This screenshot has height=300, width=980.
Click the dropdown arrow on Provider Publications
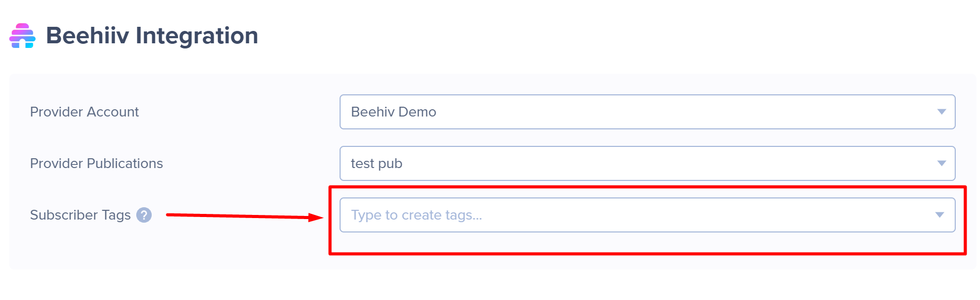pyautogui.click(x=942, y=163)
